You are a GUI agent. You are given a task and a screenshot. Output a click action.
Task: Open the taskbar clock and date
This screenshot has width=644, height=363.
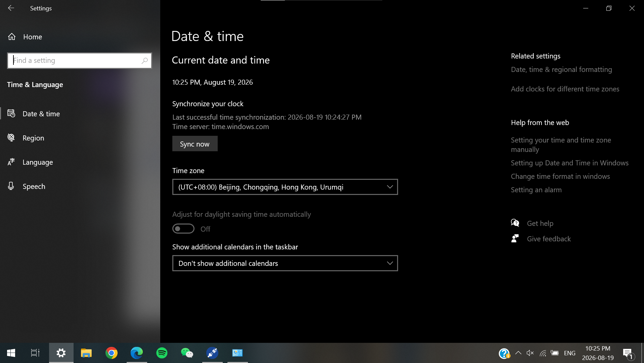(x=598, y=353)
